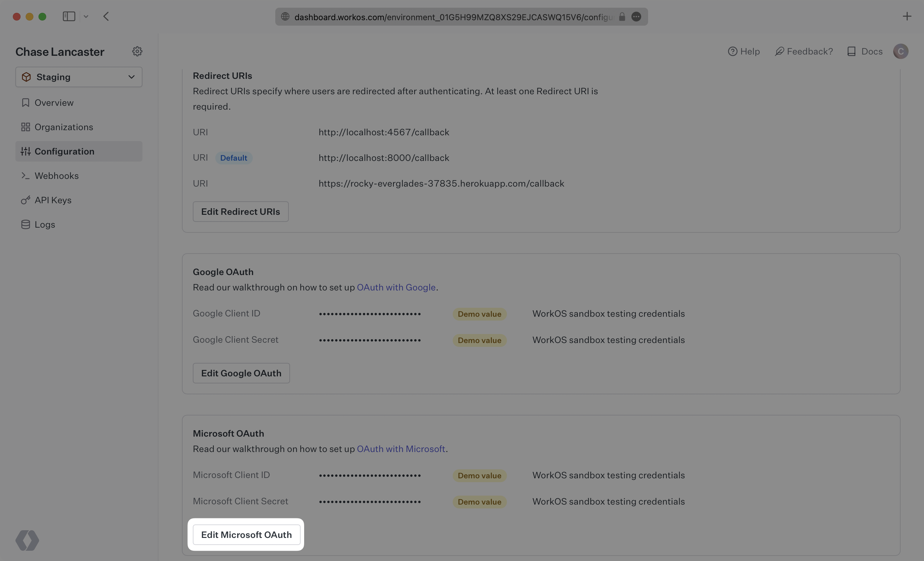Click the Feedback pencil icon
Viewport: 924px width, 561px height.
click(780, 51)
